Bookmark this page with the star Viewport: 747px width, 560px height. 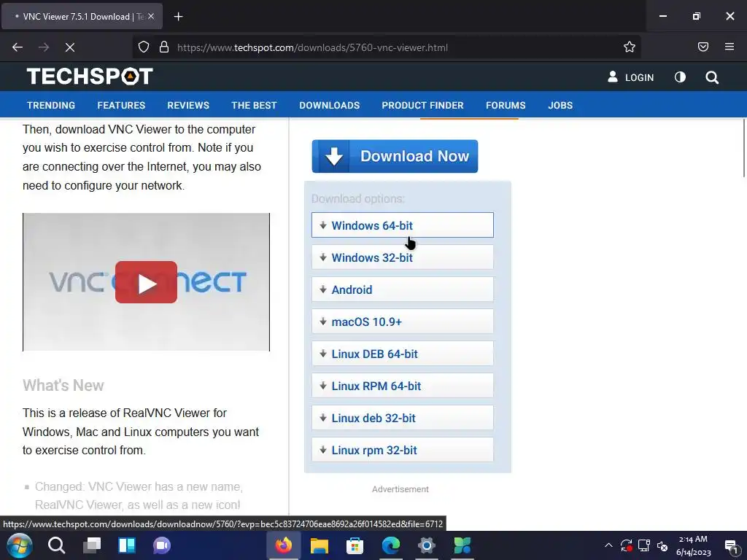click(630, 47)
